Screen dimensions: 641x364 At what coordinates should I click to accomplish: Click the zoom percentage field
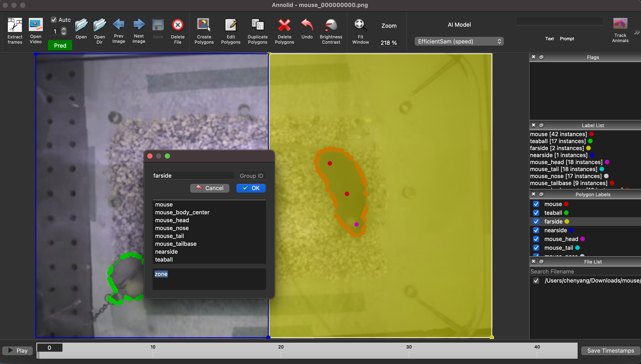(x=389, y=43)
